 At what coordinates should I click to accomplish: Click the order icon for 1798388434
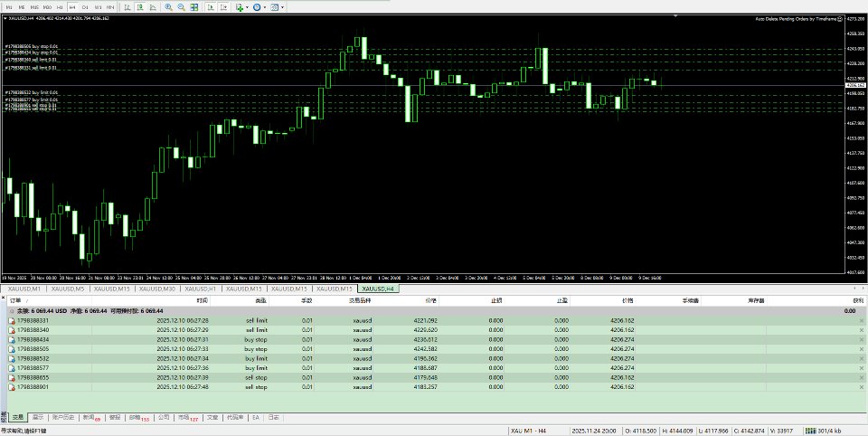click(x=12, y=339)
